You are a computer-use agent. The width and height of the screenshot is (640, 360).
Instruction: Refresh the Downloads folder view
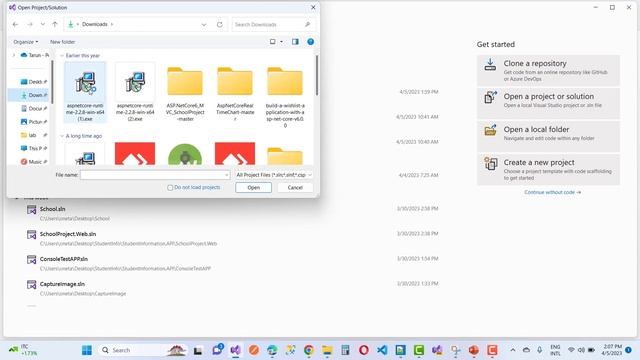(220, 24)
